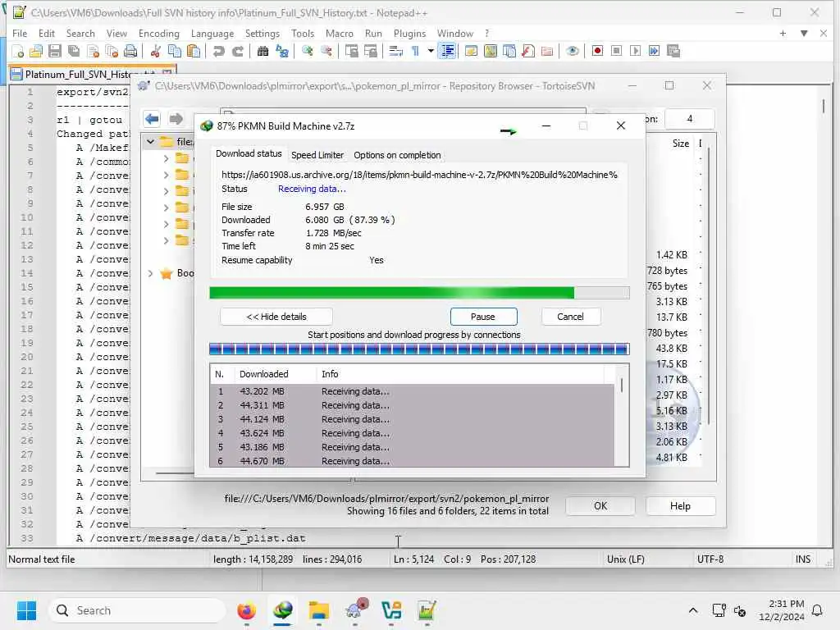The image size is (840, 630).
Task: Toggle file monitoring eye icon
Action: 572,52
